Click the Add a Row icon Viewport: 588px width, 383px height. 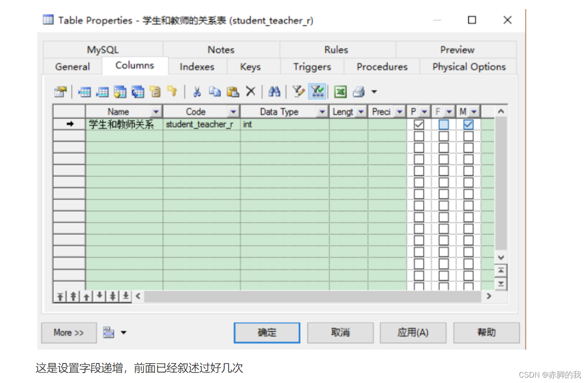(x=102, y=91)
